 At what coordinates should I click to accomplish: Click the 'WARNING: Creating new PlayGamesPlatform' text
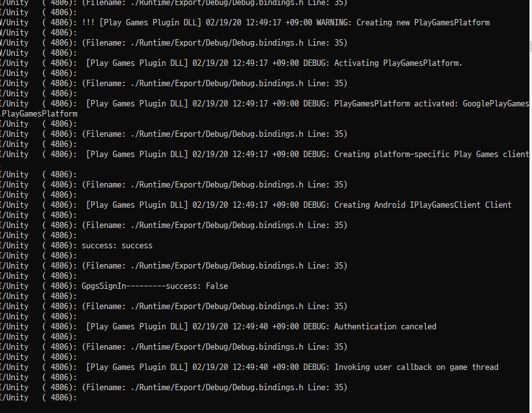pos(403,23)
